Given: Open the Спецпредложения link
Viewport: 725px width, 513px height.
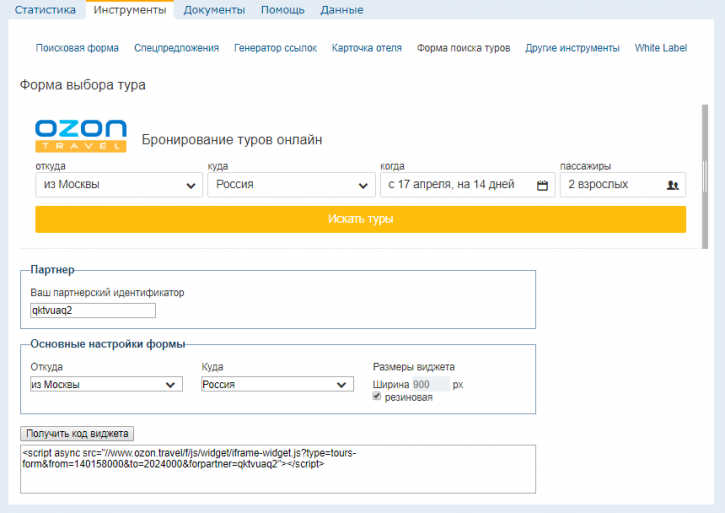Looking at the screenshot, I should click(x=177, y=48).
